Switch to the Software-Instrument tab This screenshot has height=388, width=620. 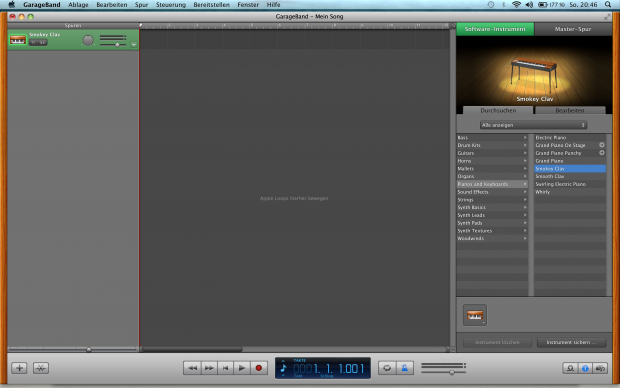tap(495, 29)
